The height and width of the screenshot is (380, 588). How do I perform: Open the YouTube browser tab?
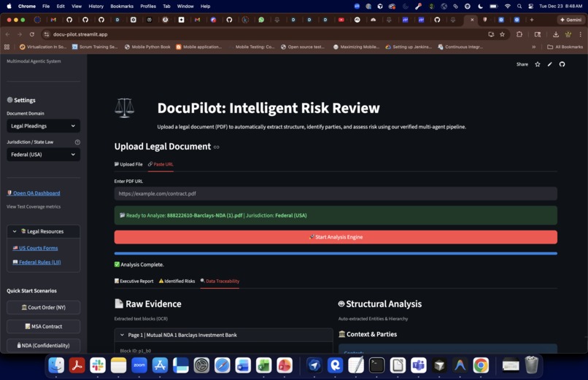(341, 20)
